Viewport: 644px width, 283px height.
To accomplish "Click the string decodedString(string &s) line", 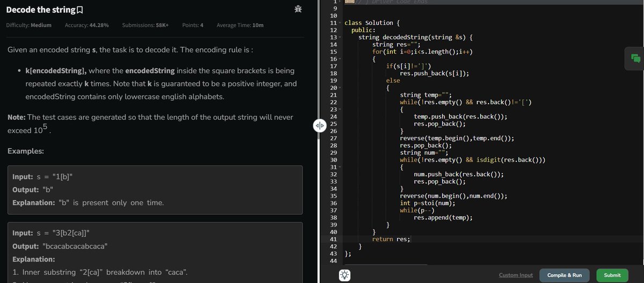I will [x=415, y=38].
